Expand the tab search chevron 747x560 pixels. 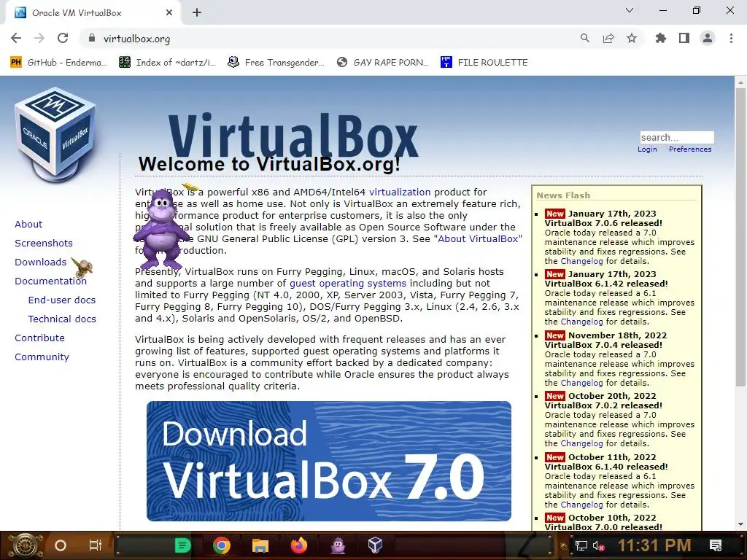click(630, 10)
